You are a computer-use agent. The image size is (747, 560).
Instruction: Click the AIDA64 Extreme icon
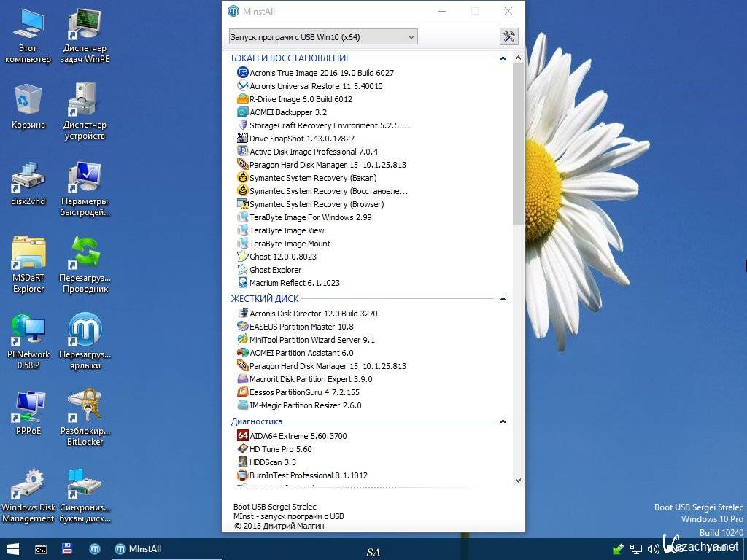click(243, 436)
